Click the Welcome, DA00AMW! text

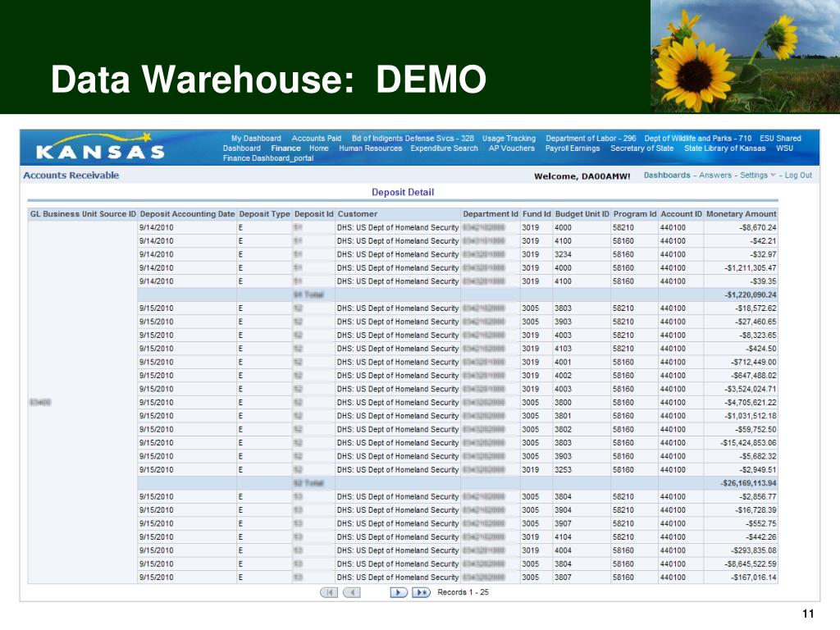point(582,176)
